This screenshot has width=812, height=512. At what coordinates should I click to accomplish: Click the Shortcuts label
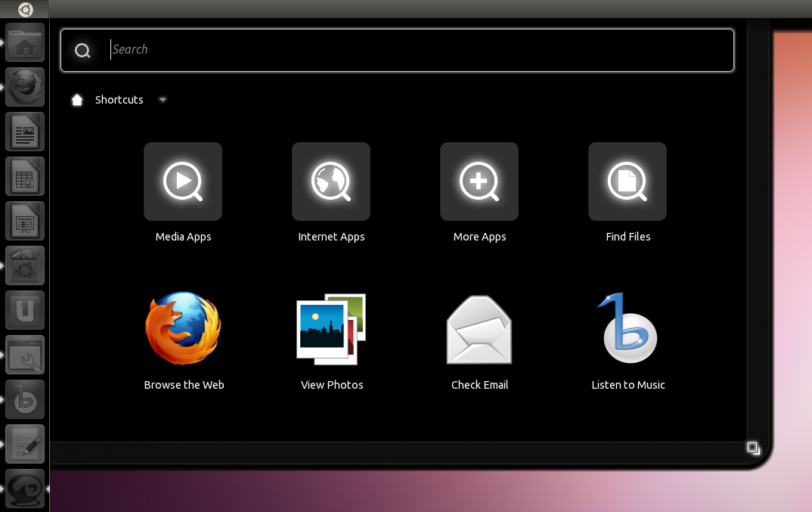point(119,100)
